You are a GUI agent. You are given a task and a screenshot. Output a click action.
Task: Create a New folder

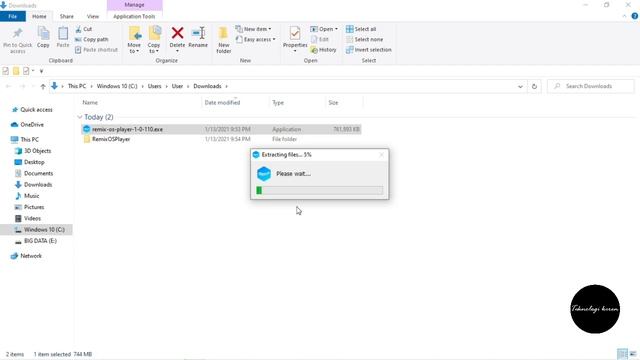tap(224, 40)
